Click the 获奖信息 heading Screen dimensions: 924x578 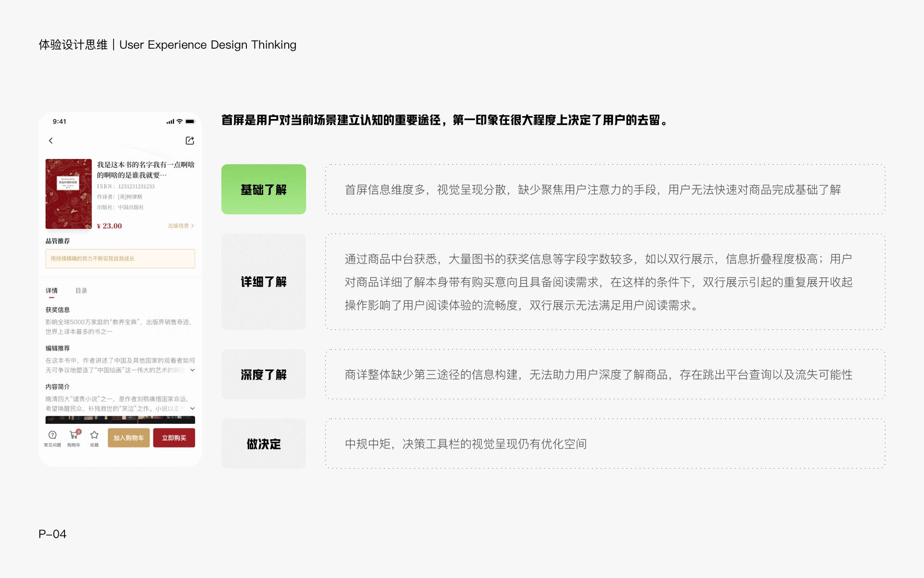click(x=58, y=310)
